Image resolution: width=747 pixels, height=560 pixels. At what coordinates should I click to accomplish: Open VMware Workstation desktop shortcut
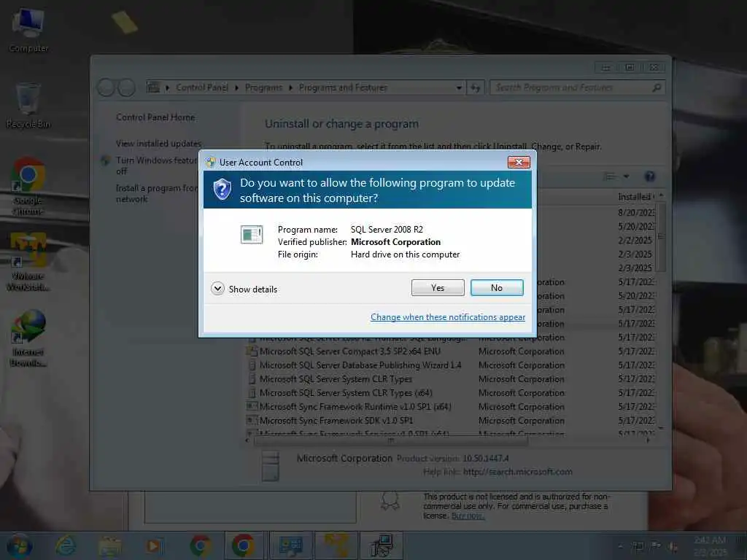click(28, 262)
